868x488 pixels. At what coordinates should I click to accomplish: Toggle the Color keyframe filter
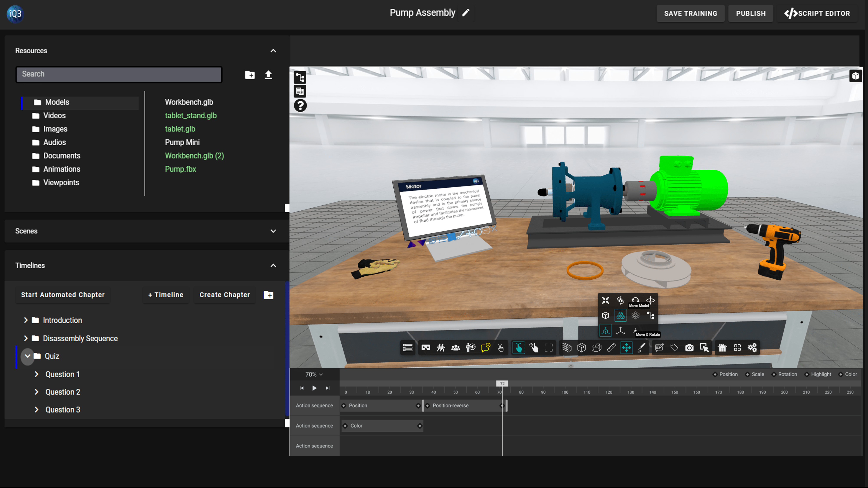(848, 374)
